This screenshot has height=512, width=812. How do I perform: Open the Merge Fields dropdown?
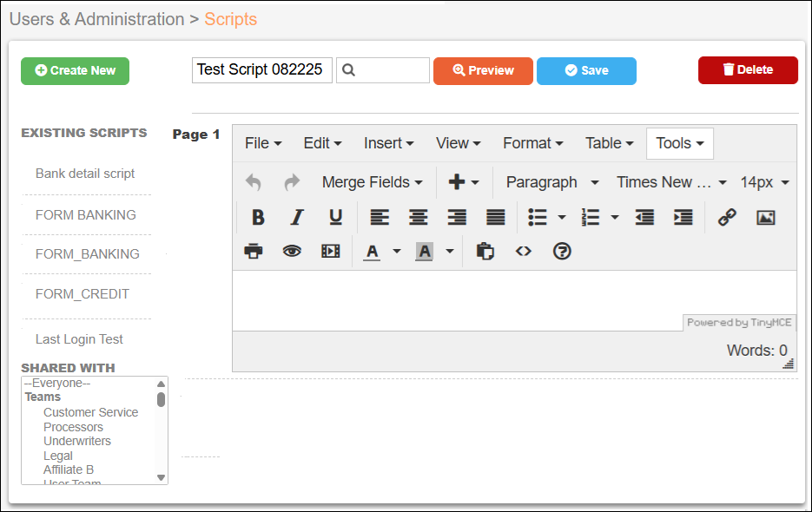tap(373, 182)
